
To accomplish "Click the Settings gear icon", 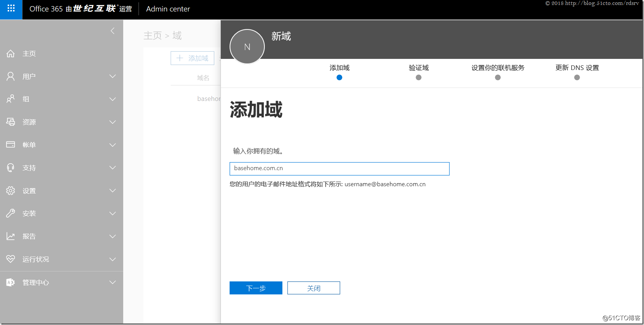I will click(11, 190).
